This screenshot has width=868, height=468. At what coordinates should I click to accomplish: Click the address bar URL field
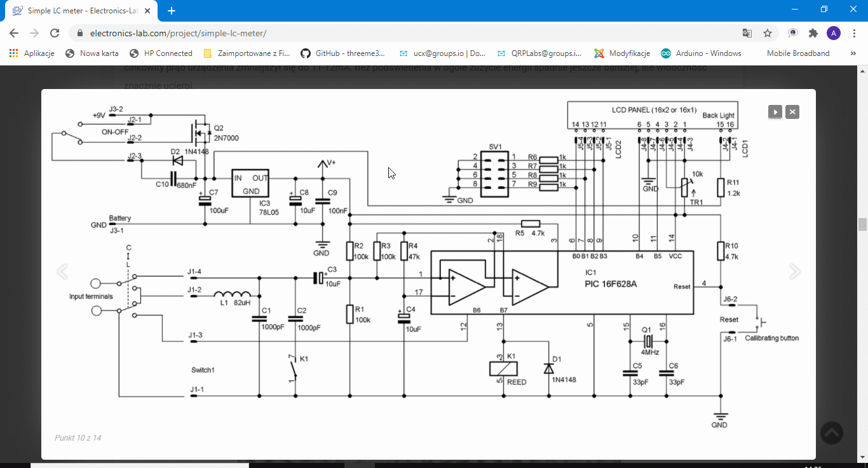pyautogui.click(x=381, y=33)
